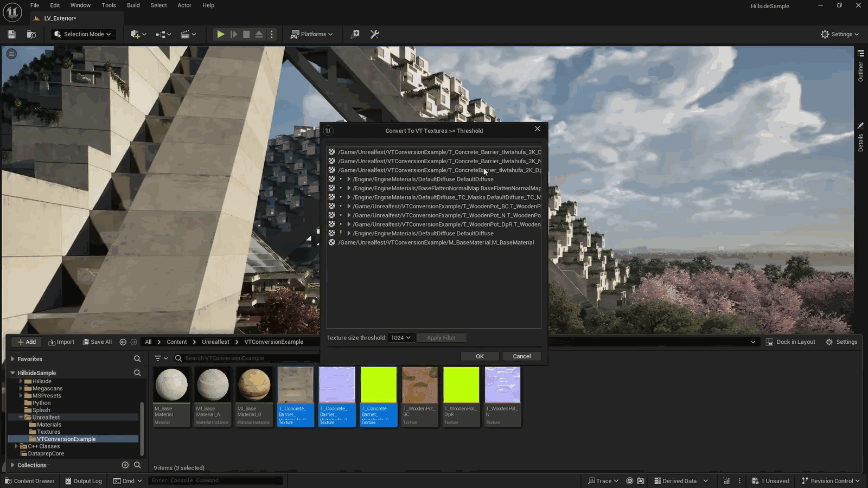Select the Materials folder under Unrealfest

tap(49, 425)
